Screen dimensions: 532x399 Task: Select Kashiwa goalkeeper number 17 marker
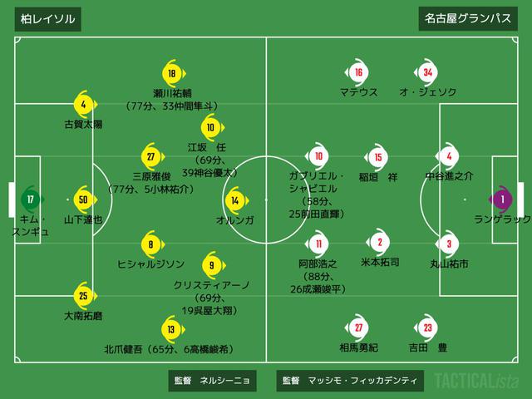tap(32, 199)
